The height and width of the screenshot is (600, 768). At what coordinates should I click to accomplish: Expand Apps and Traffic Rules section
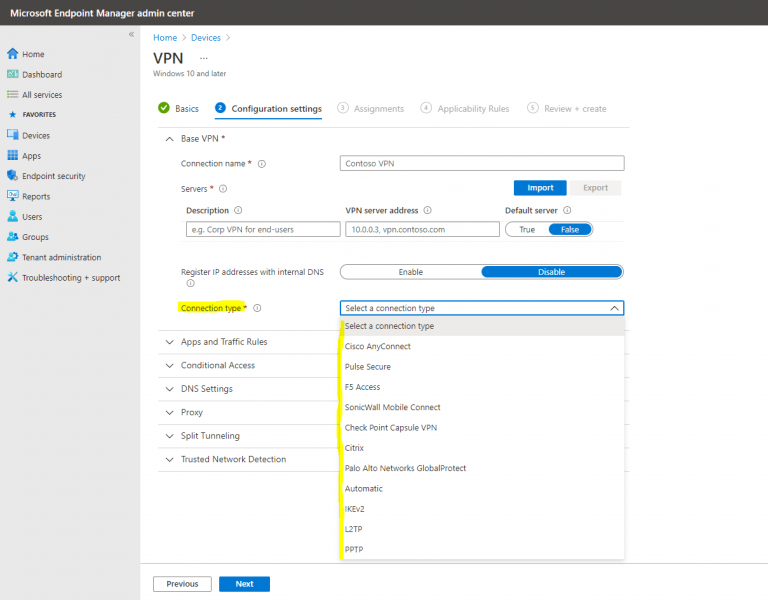[x=169, y=342]
